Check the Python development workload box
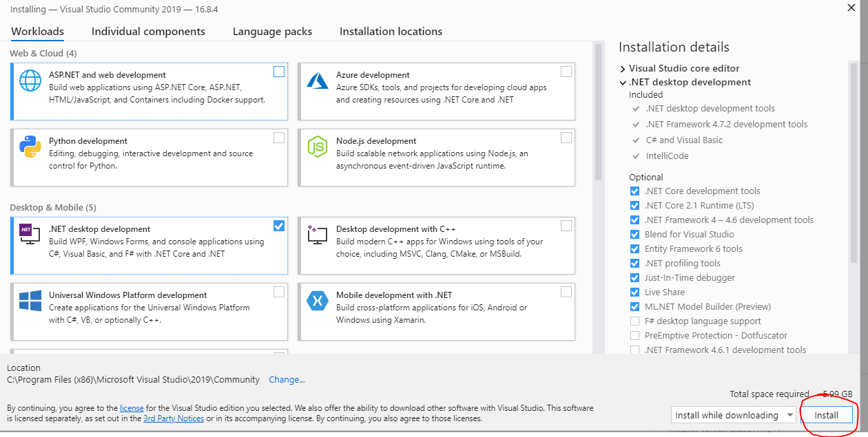This screenshot has width=868, height=437. point(279,138)
